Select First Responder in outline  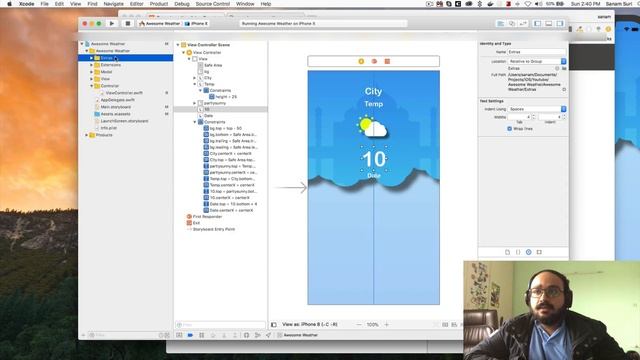pos(207,217)
